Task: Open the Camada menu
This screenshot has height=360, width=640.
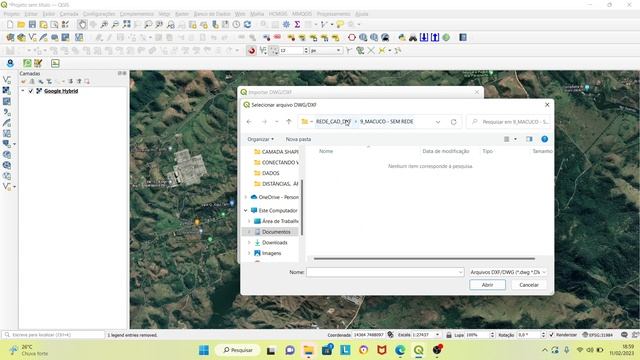Action: [69, 14]
